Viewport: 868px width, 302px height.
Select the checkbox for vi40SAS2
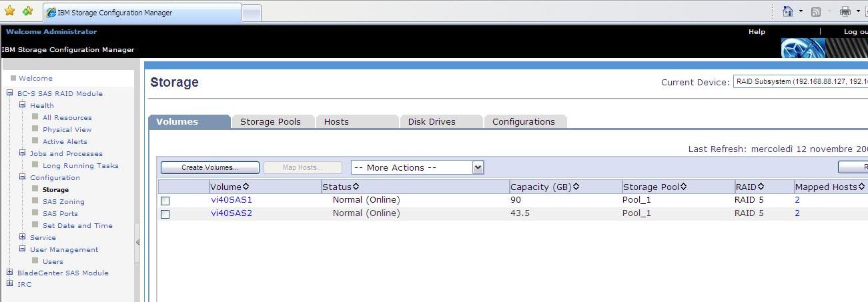tap(165, 214)
